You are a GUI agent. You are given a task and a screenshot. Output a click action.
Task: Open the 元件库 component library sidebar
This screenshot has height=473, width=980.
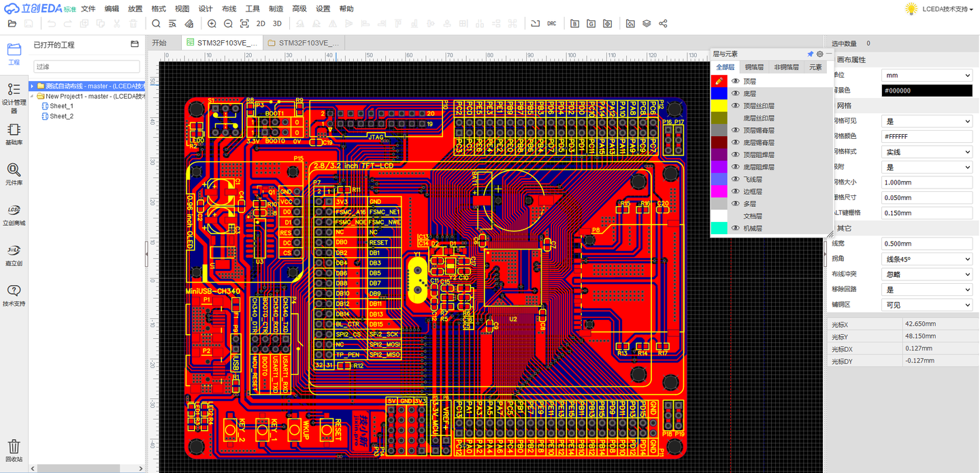pos(14,174)
